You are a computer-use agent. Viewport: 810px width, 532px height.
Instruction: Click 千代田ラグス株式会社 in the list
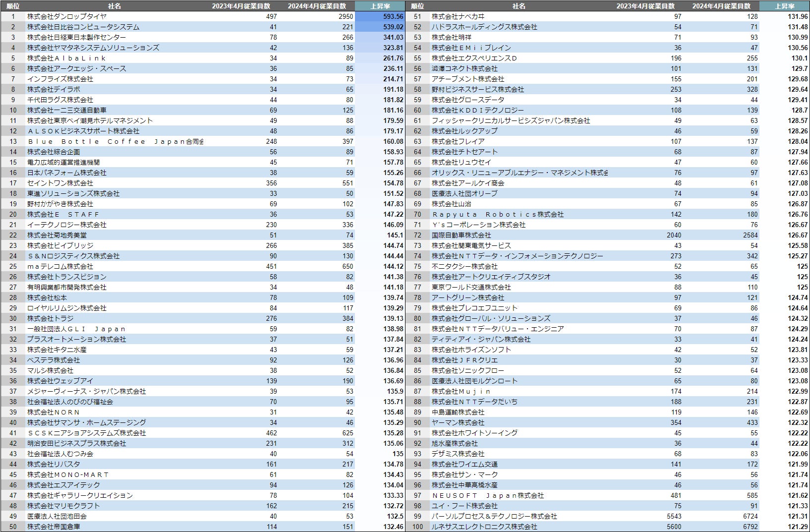pos(60,100)
